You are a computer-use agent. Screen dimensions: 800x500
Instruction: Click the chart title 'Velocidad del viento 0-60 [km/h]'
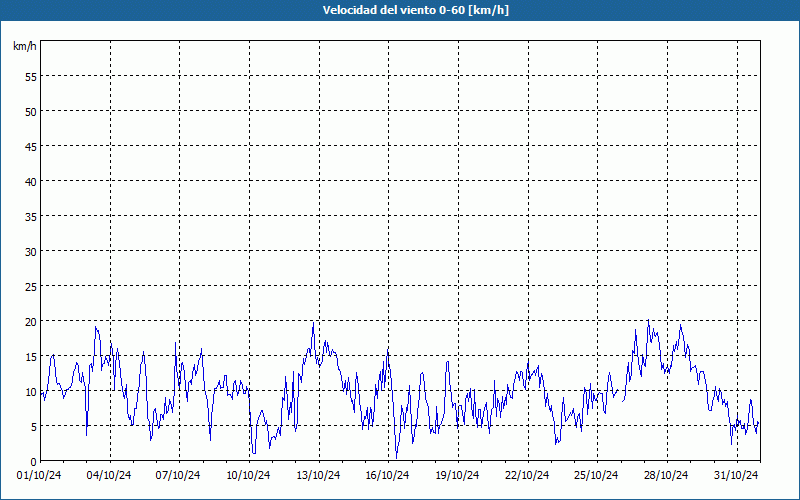click(415, 10)
